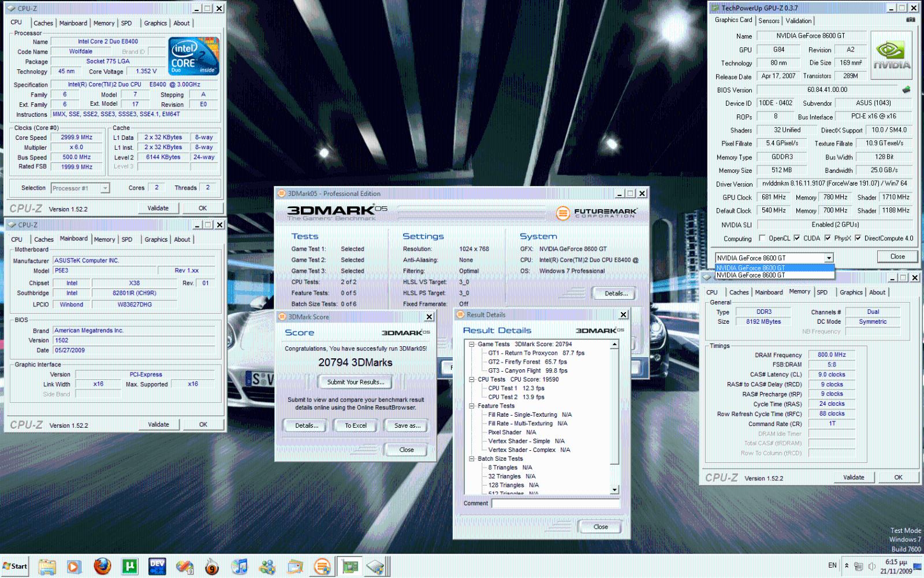Show hidden system tray icons

pos(847,566)
